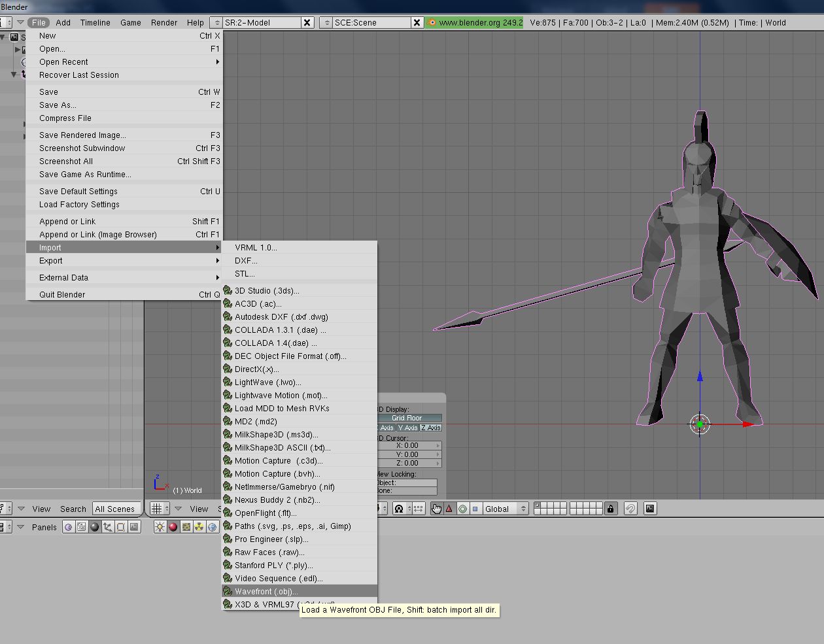Viewport: 824px width, 644px height.
Task: Click the View Locking Object: field
Action: point(407,483)
